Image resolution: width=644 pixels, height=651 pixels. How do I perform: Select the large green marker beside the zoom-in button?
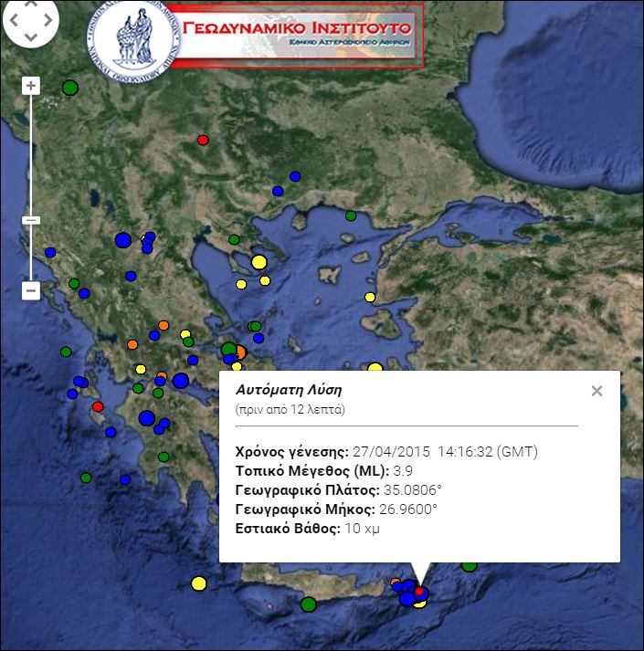(70, 88)
